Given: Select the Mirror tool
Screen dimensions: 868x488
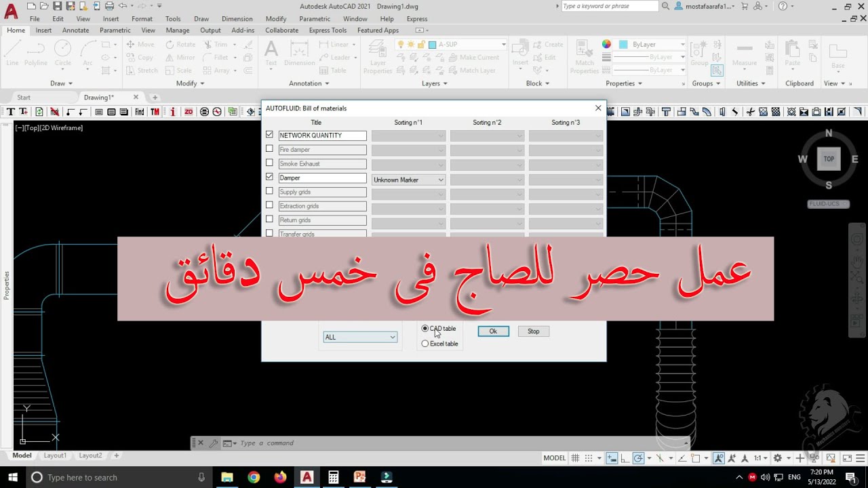Looking at the screenshot, I should click(180, 58).
